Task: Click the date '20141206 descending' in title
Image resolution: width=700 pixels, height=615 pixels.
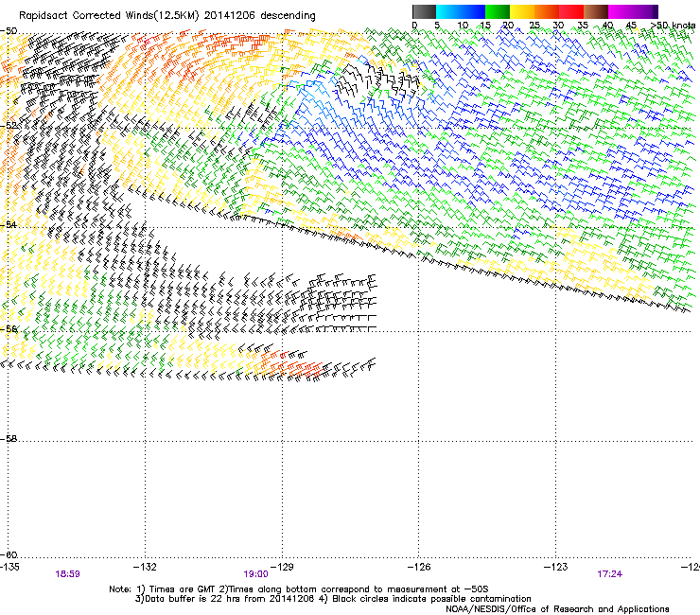Action: pyautogui.click(x=259, y=16)
